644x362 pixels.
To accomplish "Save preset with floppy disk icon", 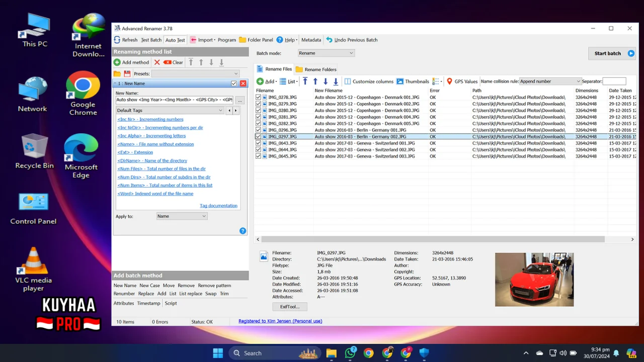I will 127,74.
